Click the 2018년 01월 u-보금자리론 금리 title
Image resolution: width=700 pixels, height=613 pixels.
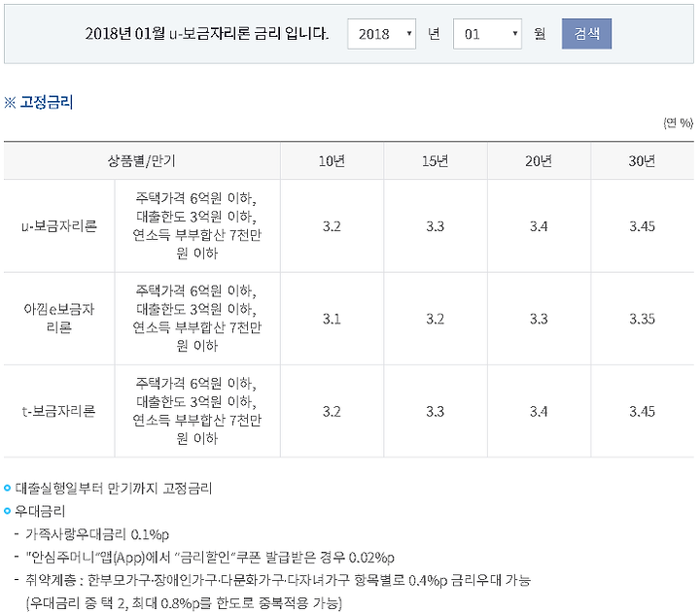click(207, 33)
